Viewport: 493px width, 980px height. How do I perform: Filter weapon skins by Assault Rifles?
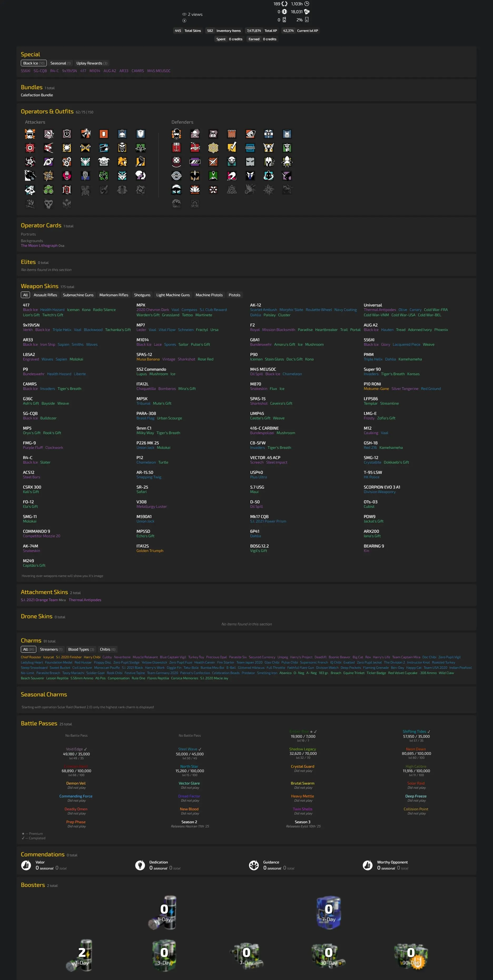(x=45, y=295)
